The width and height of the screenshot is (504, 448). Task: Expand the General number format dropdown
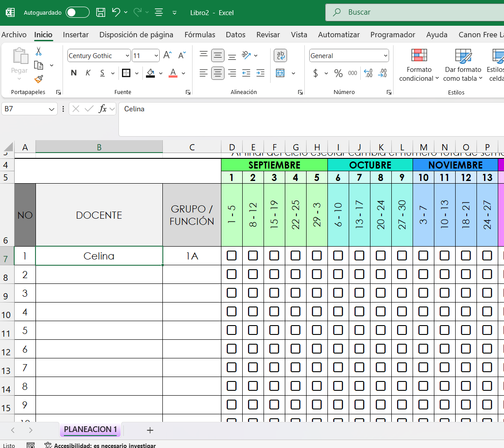pyautogui.click(x=385, y=56)
